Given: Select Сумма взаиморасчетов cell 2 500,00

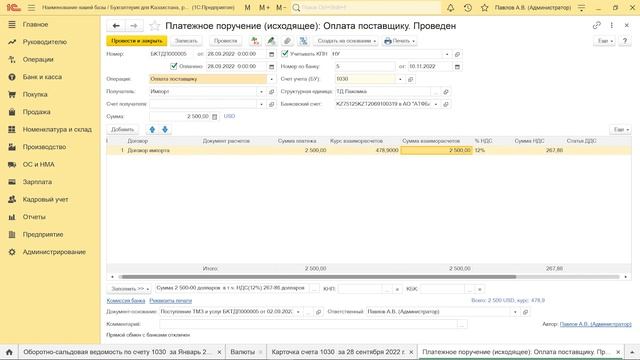Looking at the screenshot, I should coord(436,150).
